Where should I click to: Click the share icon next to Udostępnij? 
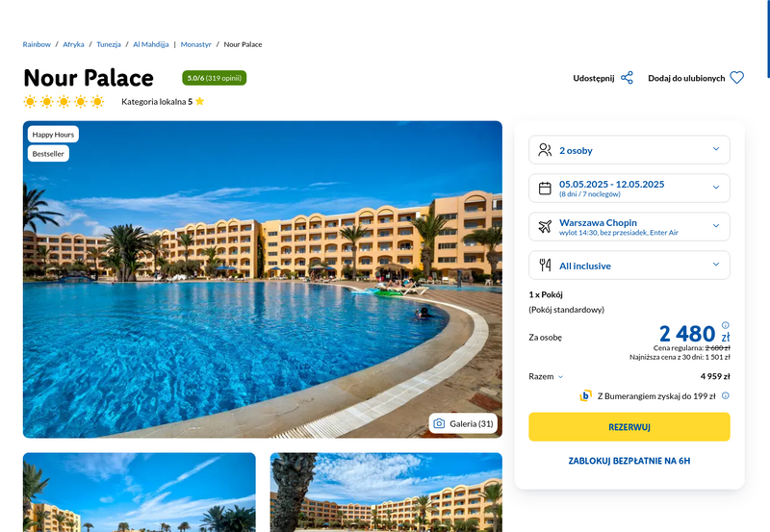point(627,78)
